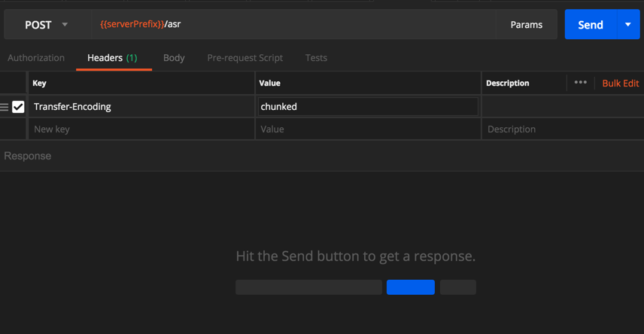Open the Body tab
Viewport: 644px width, 334px height.
point(174,58)
